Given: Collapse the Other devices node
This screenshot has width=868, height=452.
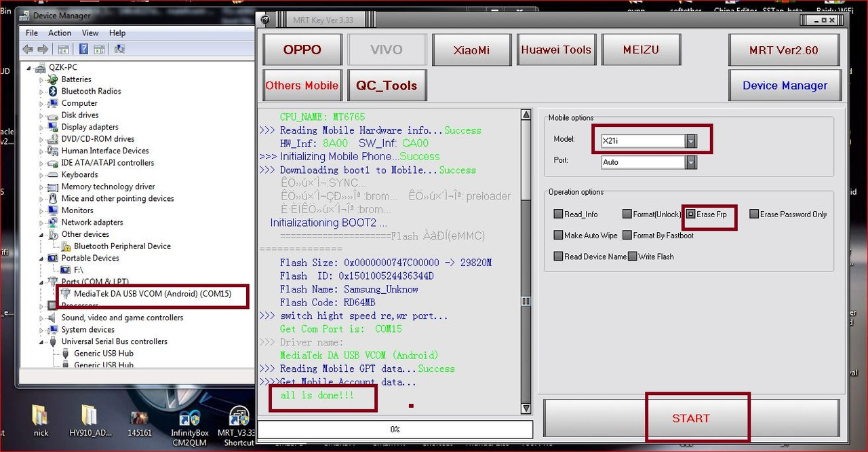Looking at the screenshot, I should (41, 235).
